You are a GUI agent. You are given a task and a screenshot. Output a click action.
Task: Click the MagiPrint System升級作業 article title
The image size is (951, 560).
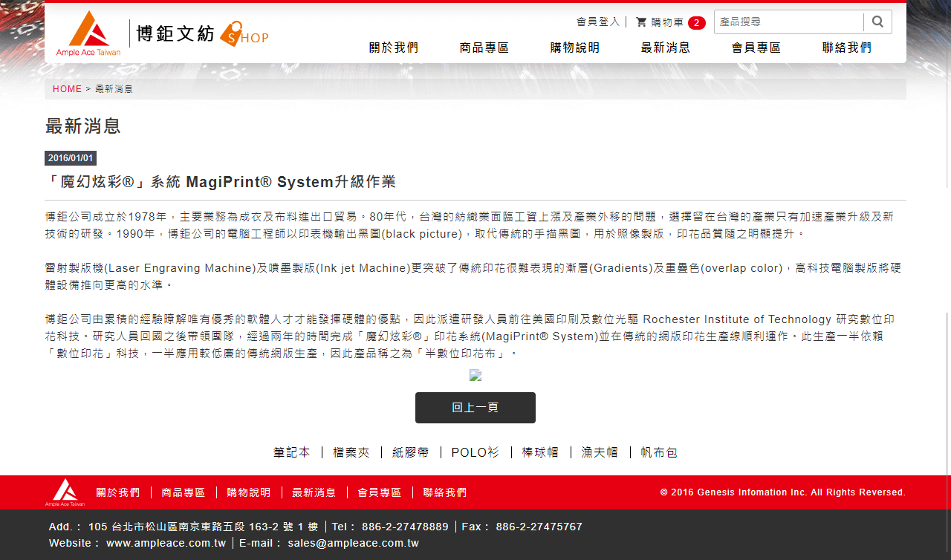point(221,183)
